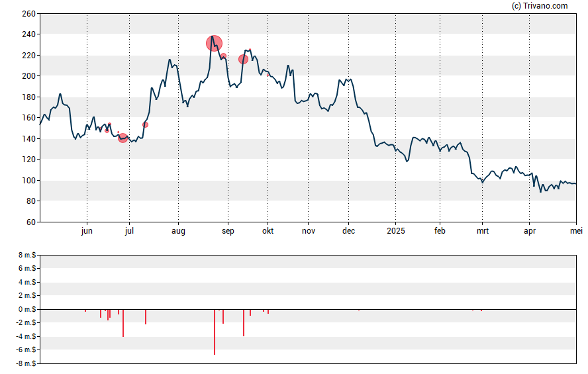
Task: Click the '0 m.$' volume axis label
Action: click(x=27, y=310)
